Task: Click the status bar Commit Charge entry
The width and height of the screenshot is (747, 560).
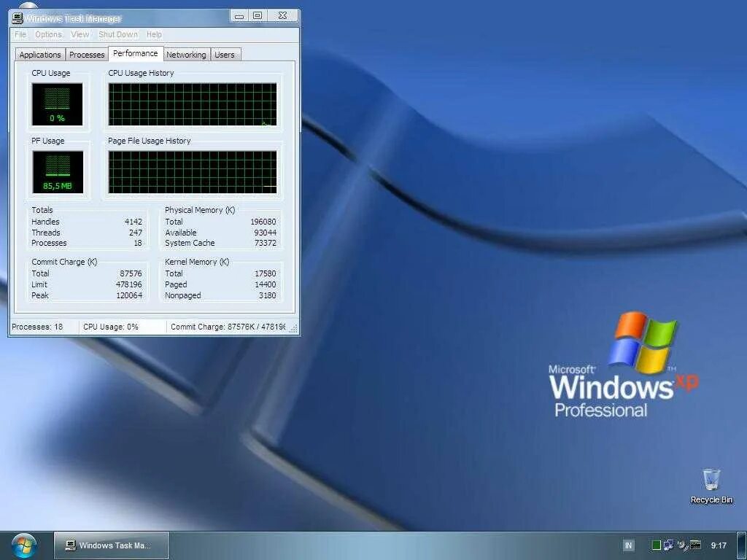Action: (x=228, y=327)
